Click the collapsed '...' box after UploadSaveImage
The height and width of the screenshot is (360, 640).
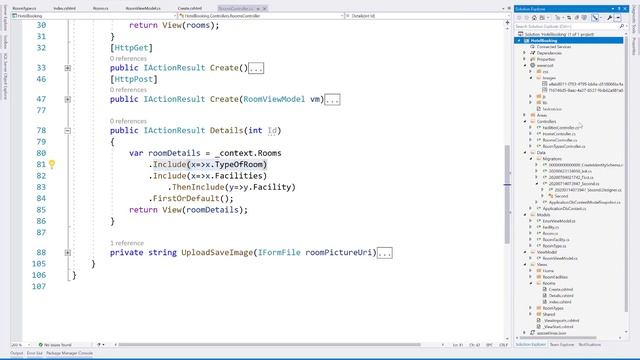pyautogui.click(x=384, y=253)
